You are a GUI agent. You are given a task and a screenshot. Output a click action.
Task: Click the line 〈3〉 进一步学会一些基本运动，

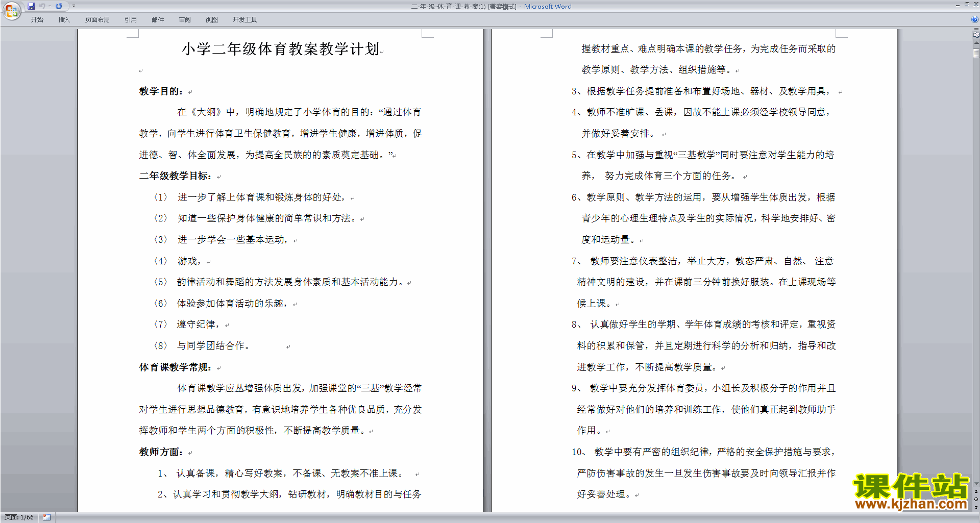[x=222, y=240]
